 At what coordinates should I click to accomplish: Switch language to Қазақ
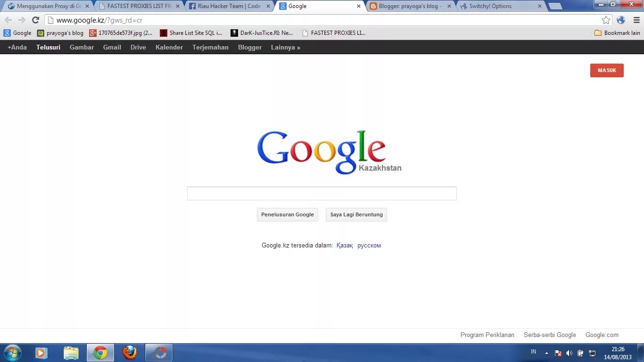(345, 245)
